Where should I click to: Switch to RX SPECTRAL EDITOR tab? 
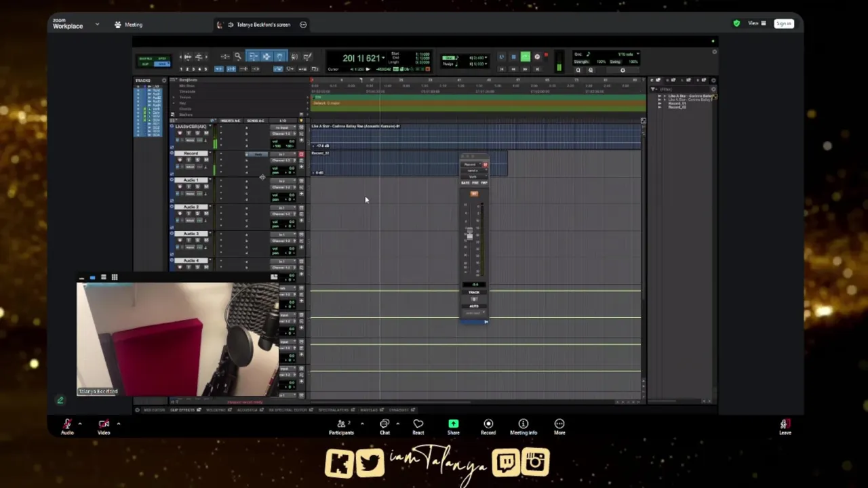pos(288,410)
